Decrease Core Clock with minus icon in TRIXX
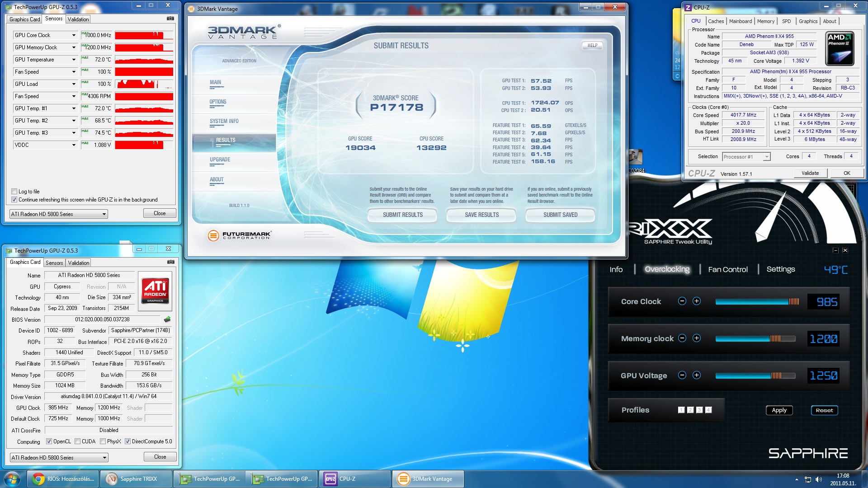 click(x=682, y=301)
